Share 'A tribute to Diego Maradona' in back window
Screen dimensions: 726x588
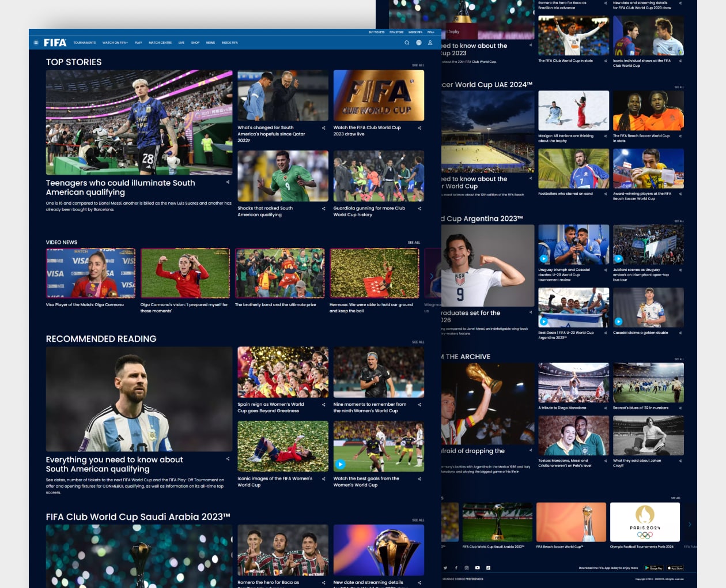[605, 408]
